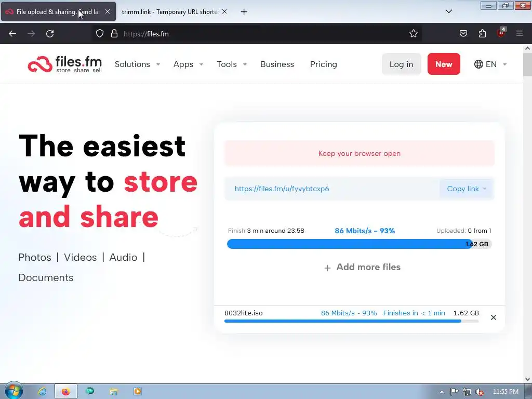Open the green taskbar application icon
The image size is (532, 399).
pos(90,391)
